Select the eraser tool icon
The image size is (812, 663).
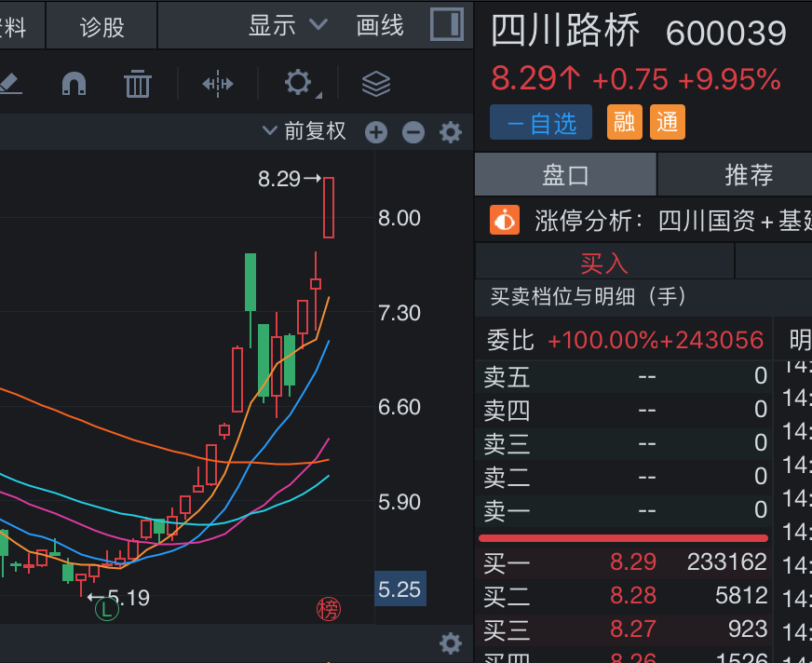tap(10, 84)
